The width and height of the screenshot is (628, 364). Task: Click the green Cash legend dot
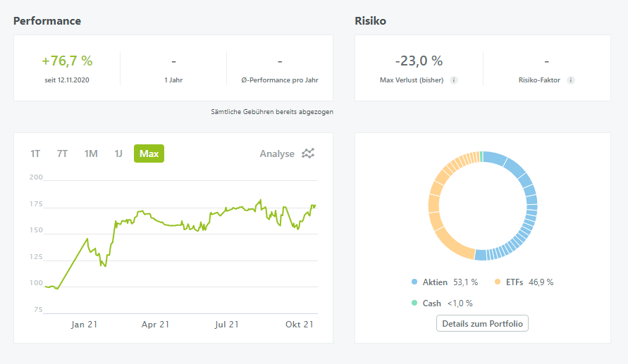pyautogui.click(x=414, y=303)
